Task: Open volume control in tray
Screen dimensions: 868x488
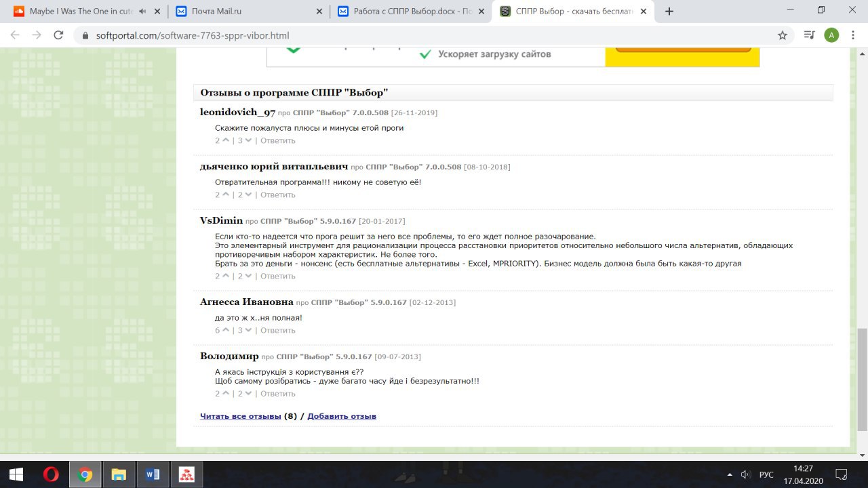Action: [746, 474]
